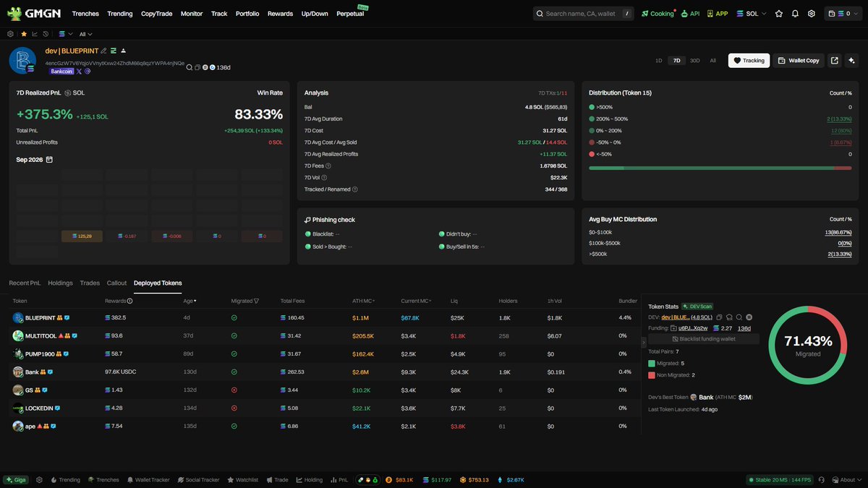Open Solana chain filter in secondary toolbar
868x488 pixels.
66,34
